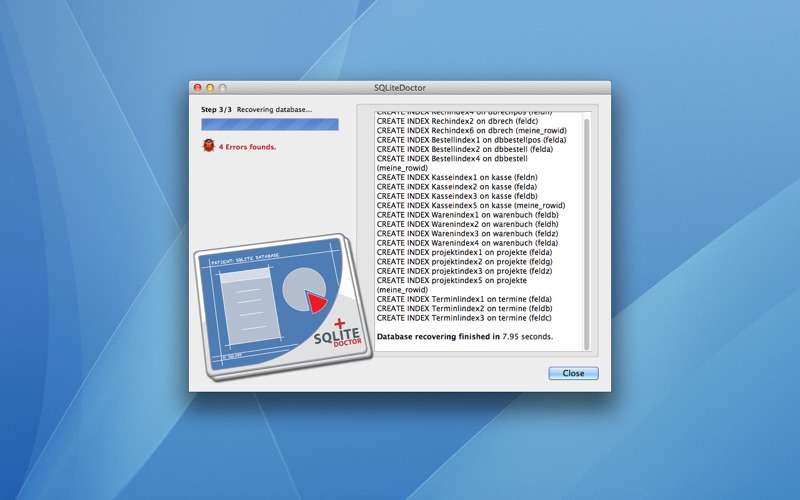
Task: Click log line "Kasseindex3 on kasse (feldb)"
Action: click(457, 196)
